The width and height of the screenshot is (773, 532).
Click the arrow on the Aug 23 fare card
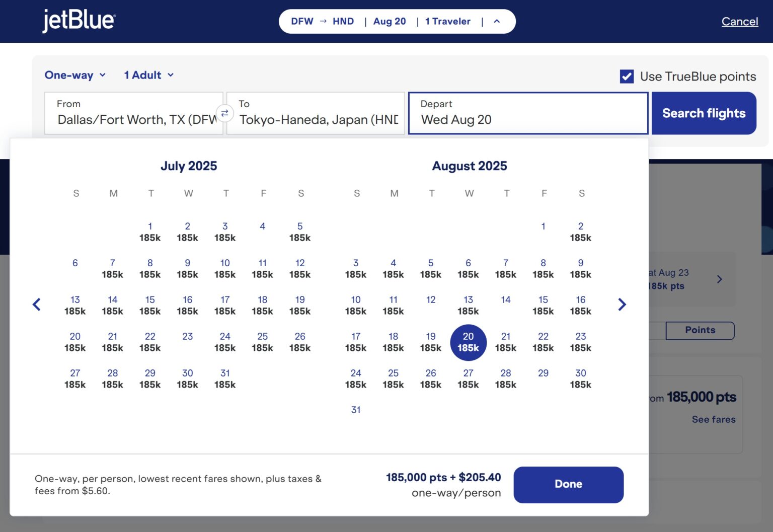point(720,279)
